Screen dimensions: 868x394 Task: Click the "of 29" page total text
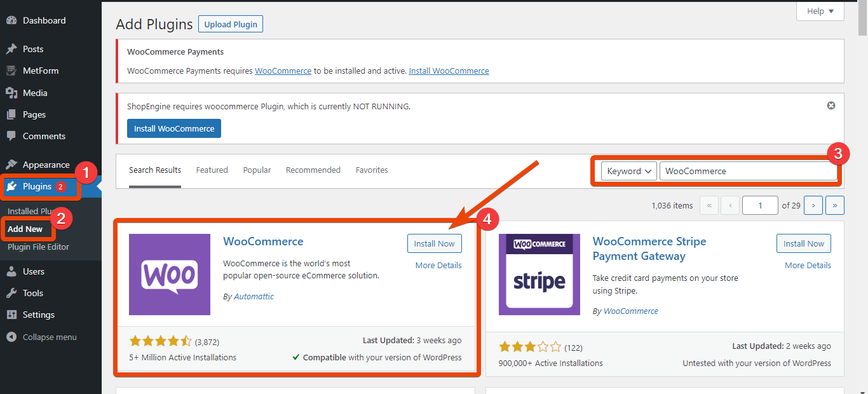(791, 205)
